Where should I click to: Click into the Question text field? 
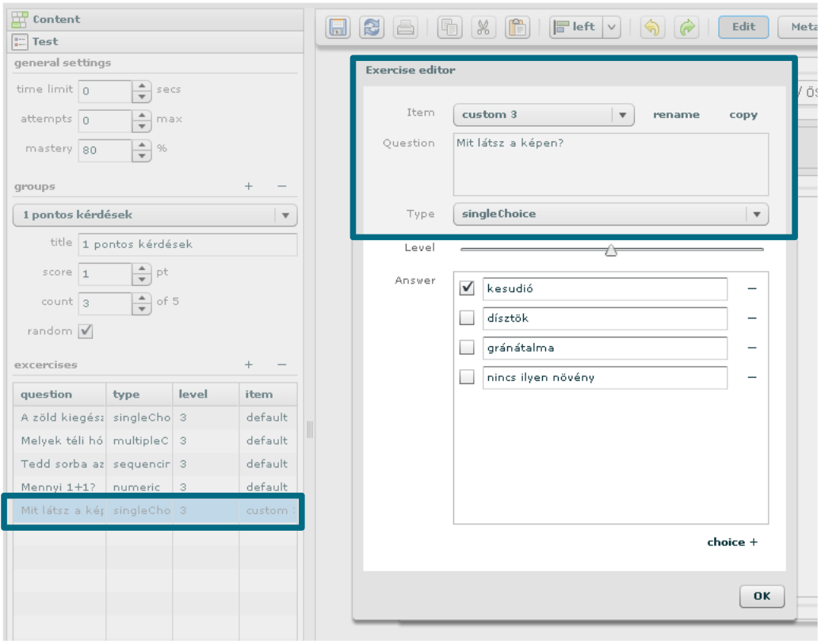(x=610, y=164)
